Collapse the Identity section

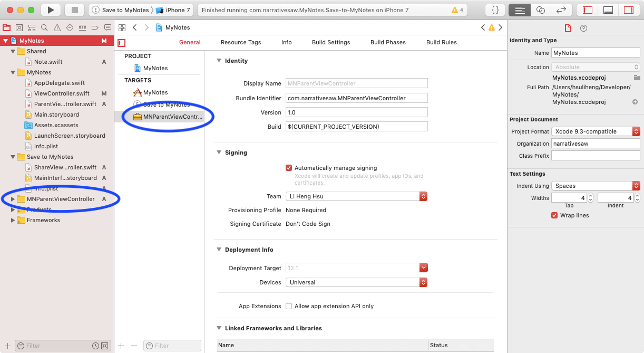219,61
